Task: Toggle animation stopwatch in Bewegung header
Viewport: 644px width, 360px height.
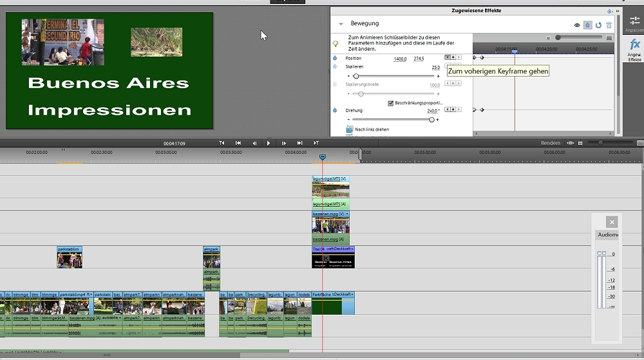Action: coord(588,26)
